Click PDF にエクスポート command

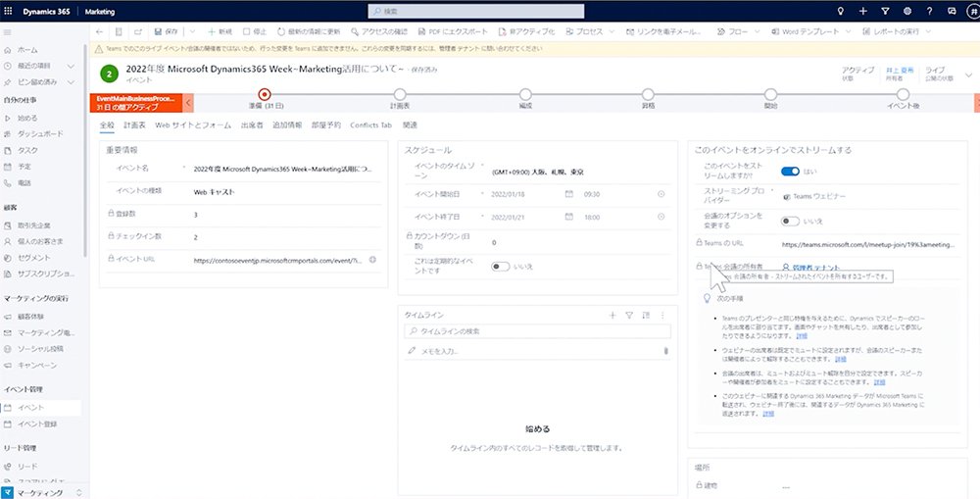click(x=453, y=31)
